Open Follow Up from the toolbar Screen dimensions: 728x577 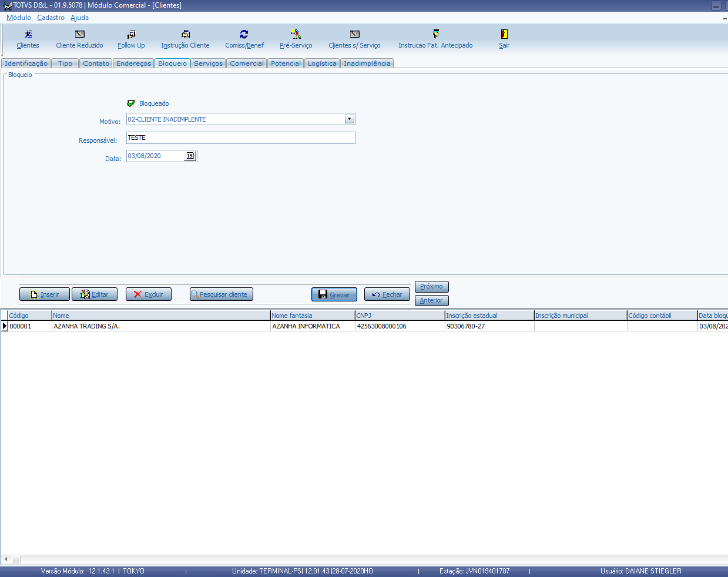click(131, 35)
